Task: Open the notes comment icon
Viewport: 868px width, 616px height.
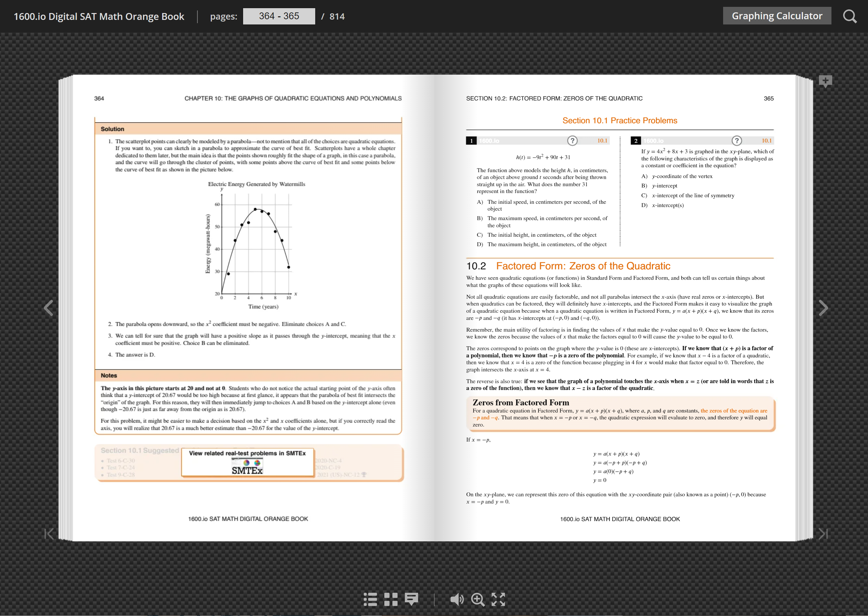Action: (411, 599)
